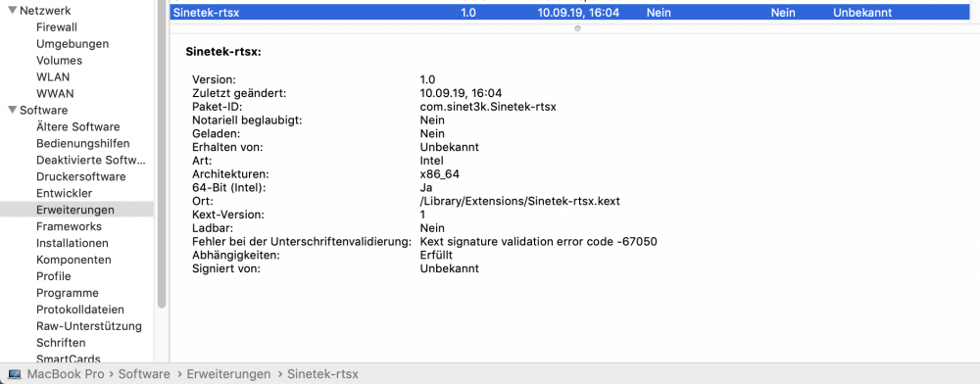Click the Sinetek-rtsx: detail heading
The height and width of the screenshot is (384, 980).
click(223, 53)
